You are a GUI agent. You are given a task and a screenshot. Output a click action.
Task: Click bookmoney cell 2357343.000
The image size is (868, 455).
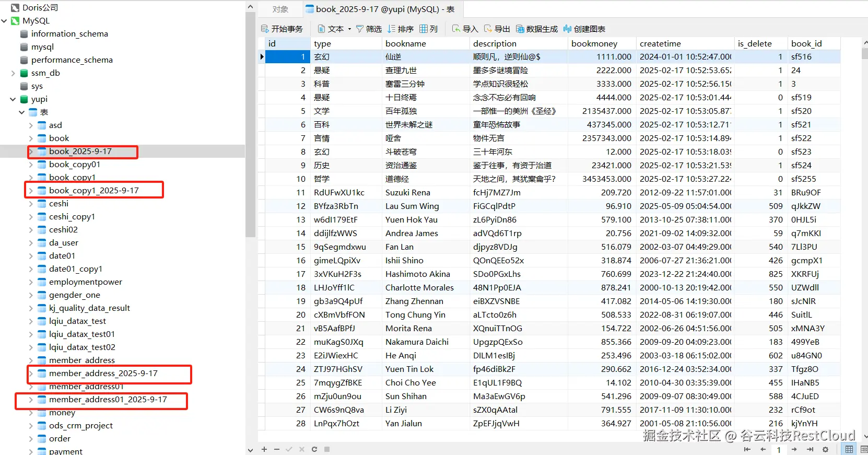point(602,138)
